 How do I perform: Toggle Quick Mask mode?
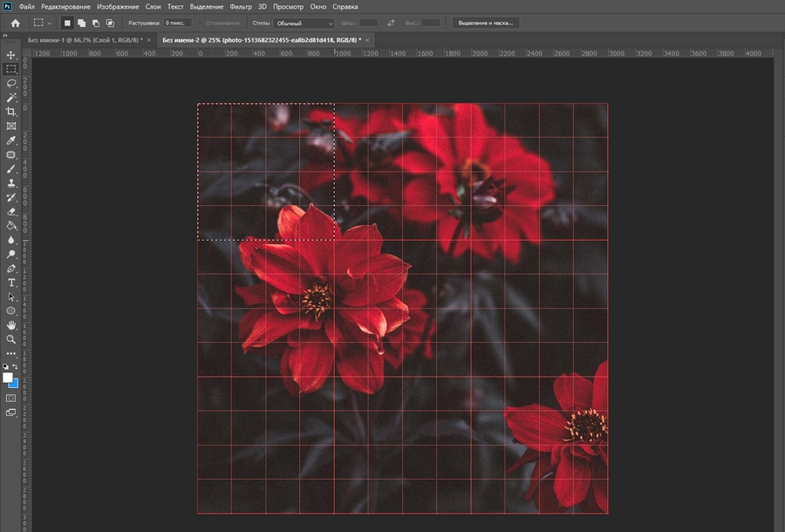coord(11,399)
